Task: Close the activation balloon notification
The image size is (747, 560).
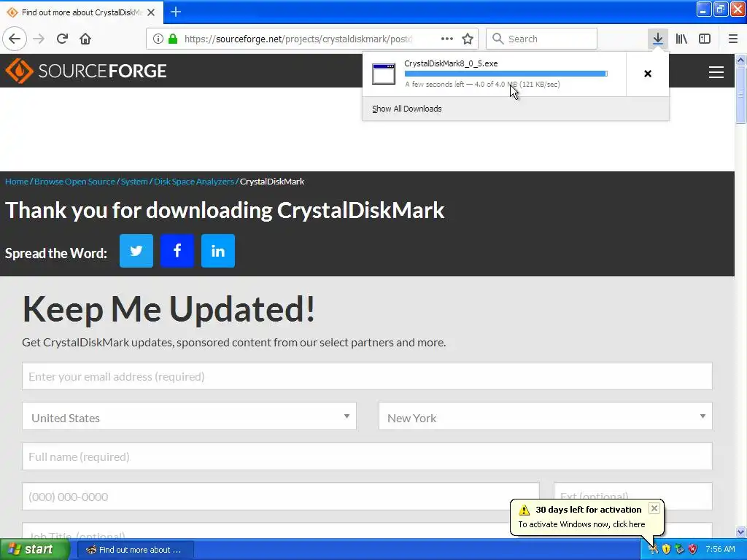Action: click(x=654, y=508)
